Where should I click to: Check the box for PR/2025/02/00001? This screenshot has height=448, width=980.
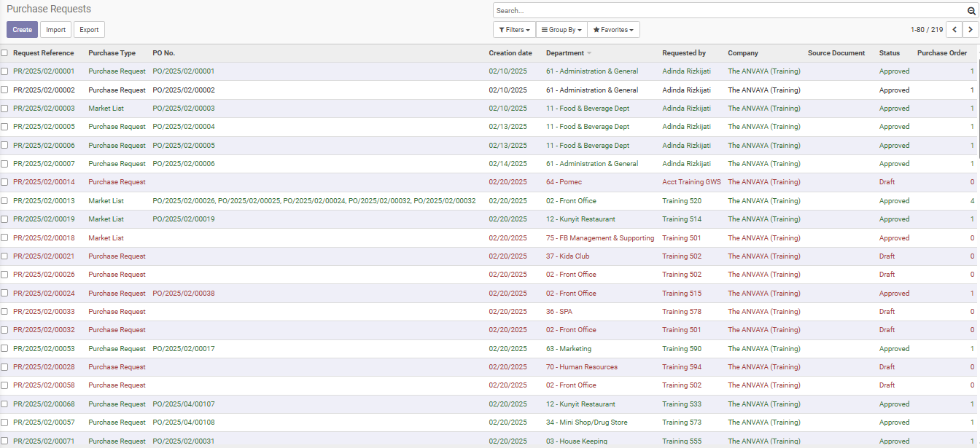[4, 71]
